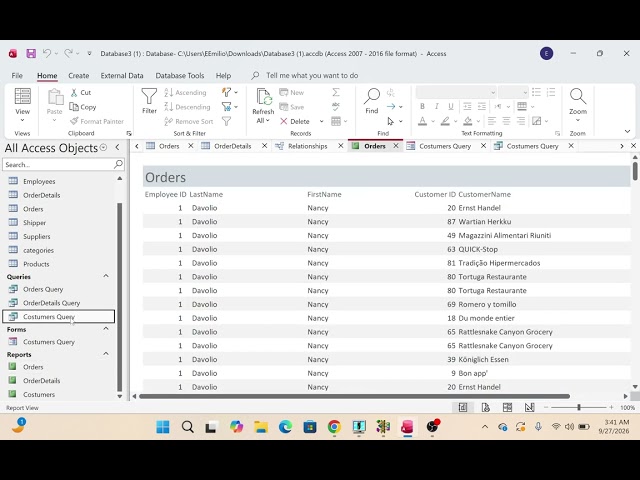This screenshot has width=640, height=480.
Task: Toggle Filter button below selection filter
Action: coord(227,121)
